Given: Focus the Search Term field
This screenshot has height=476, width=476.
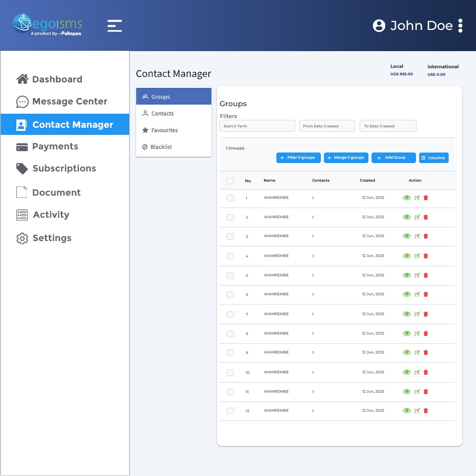Looking at the screenshot, I should (x=257, y=126).
